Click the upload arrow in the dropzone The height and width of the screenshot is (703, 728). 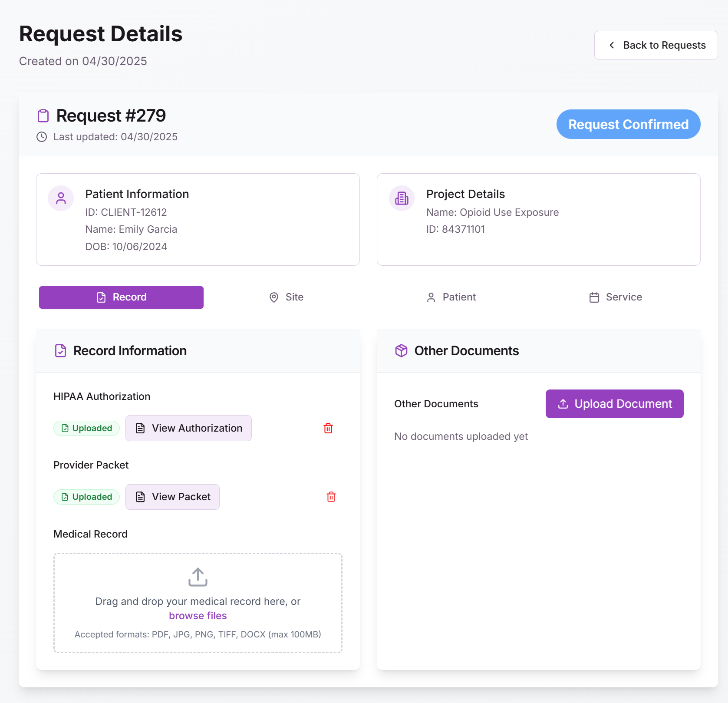[x=198, y=577]
